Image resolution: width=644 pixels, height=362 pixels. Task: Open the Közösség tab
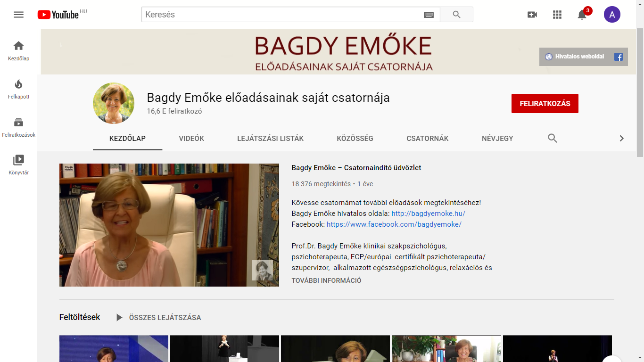(355, 138)
